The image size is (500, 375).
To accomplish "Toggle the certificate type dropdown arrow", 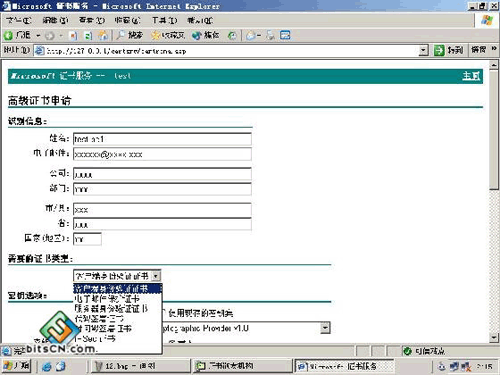I will (156, 276).
